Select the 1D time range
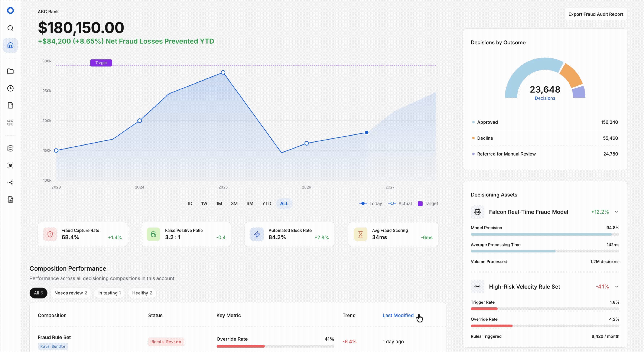This screenshot has width=644, height=352. tap(190, 203)
